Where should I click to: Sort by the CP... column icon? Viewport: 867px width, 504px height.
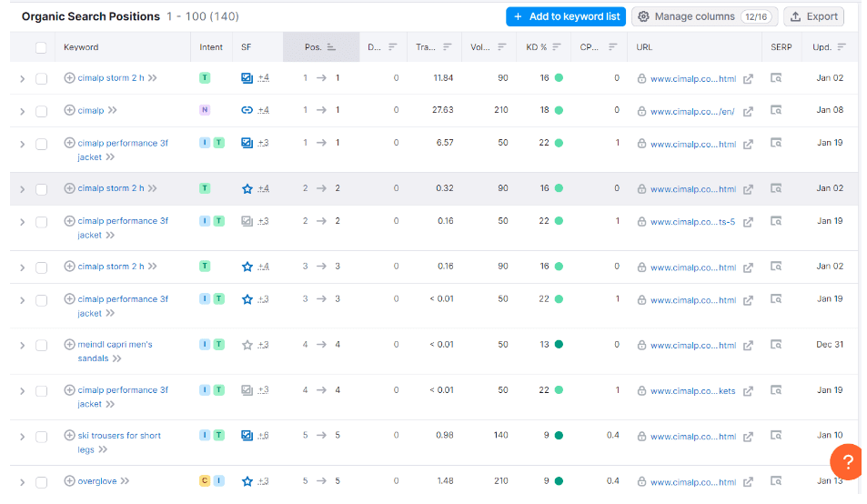612,47
